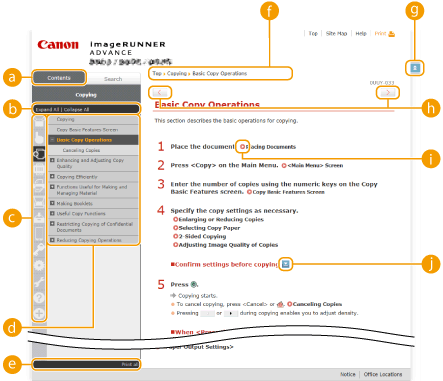Expand the Copying Efficiently topic
The width and height of the screenshot is (443, 381).
(x=52, y=176)
